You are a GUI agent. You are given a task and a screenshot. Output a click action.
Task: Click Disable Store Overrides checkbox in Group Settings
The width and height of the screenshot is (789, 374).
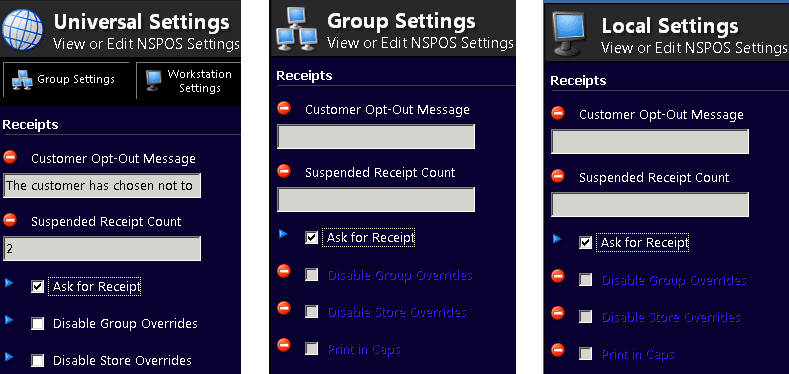click(311, 312)
